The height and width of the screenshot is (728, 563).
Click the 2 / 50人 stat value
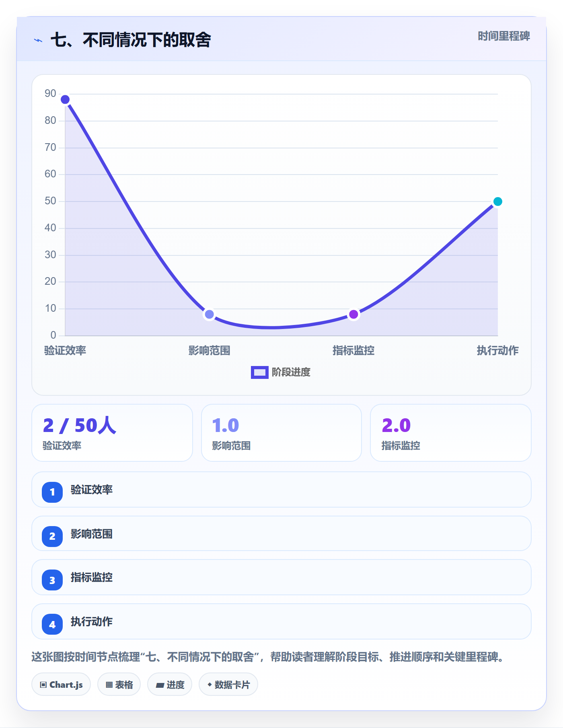click(x=80, y=425)
